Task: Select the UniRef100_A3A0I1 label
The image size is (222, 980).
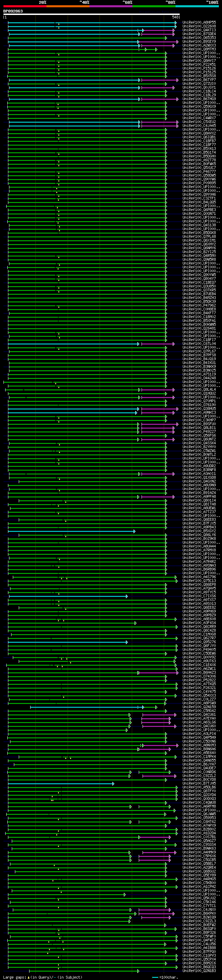Action: (199, 473)
